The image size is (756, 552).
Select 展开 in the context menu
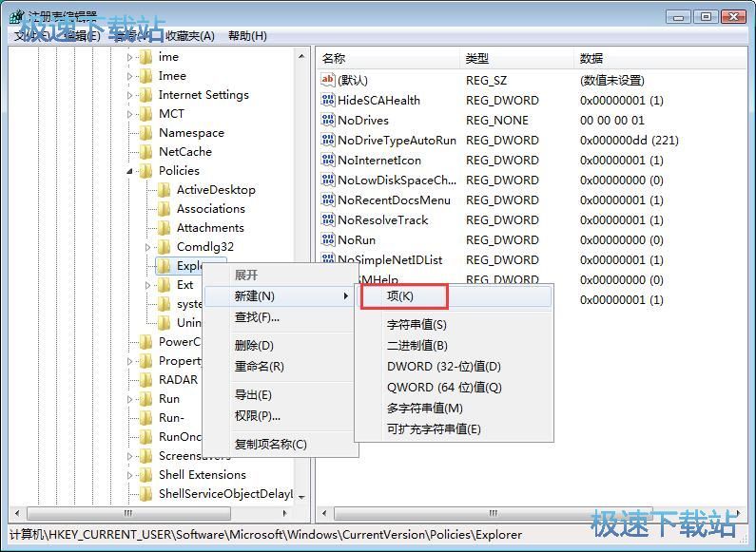(280, 275)
